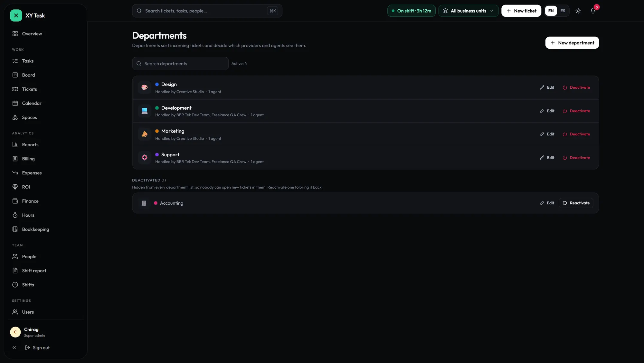Viewport: 644px width, 363px height.
Task: Sign out of the account
Action: pyautogui.click(x=37, y=348)
